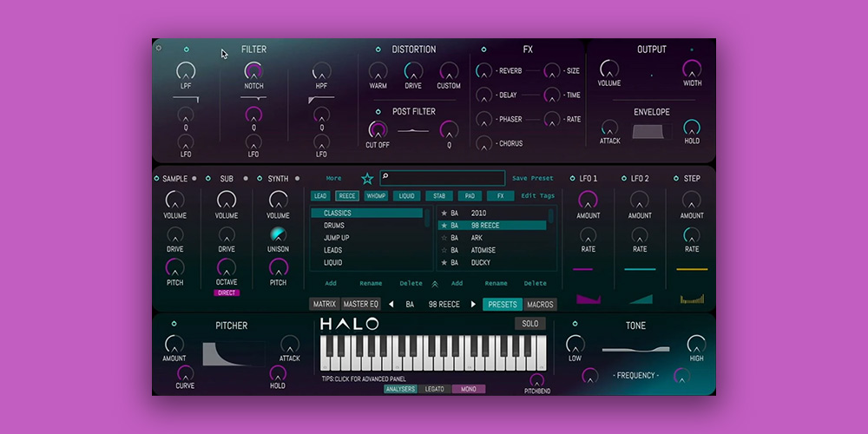Open the More options menu
The image size is (868, 434).
tap(334, 178)
